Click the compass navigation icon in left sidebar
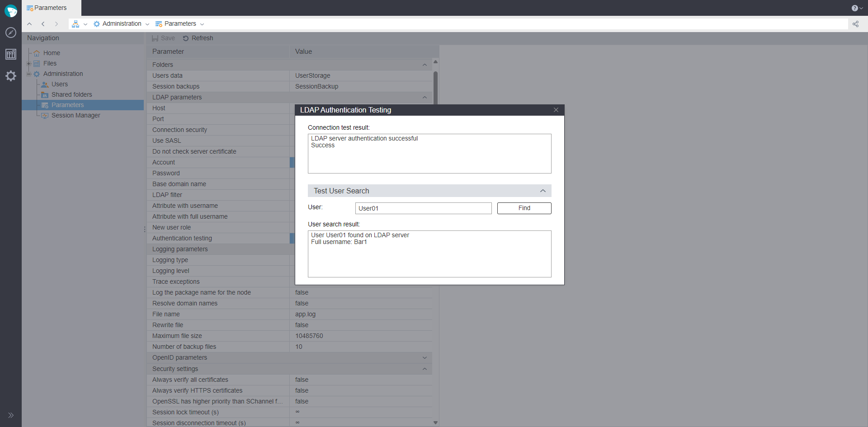The height and width of the screenshot is (427, 868). 11,33
